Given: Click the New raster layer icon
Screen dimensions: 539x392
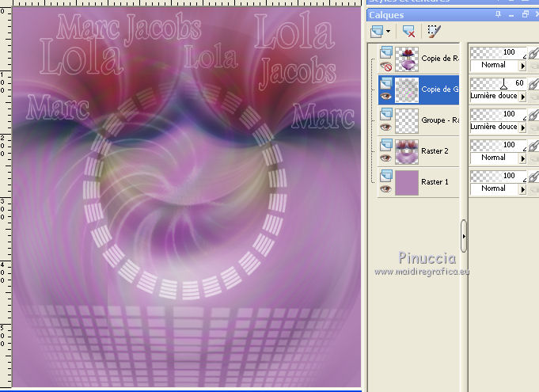Looking at the screenshot, I should [x=377, y=32].
